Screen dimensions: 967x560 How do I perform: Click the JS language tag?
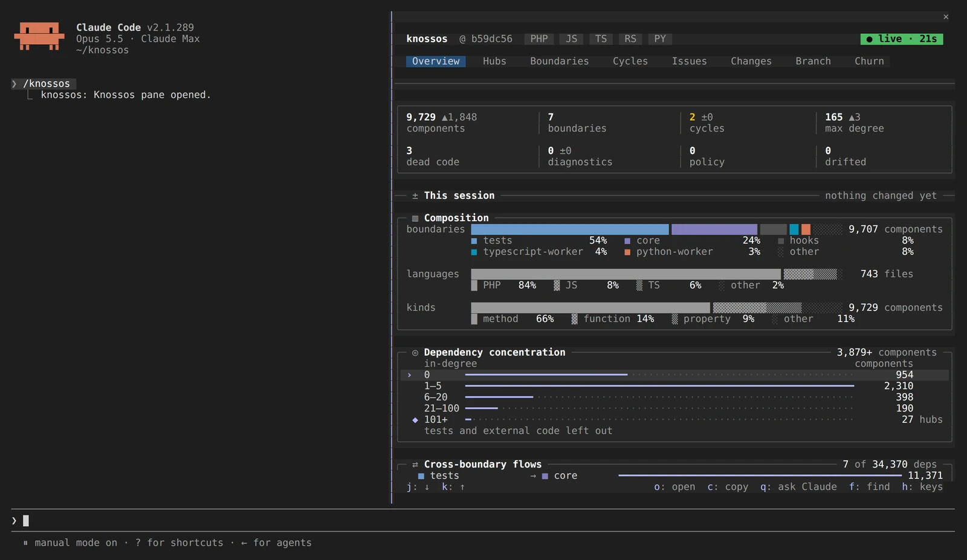pos(572,39)
